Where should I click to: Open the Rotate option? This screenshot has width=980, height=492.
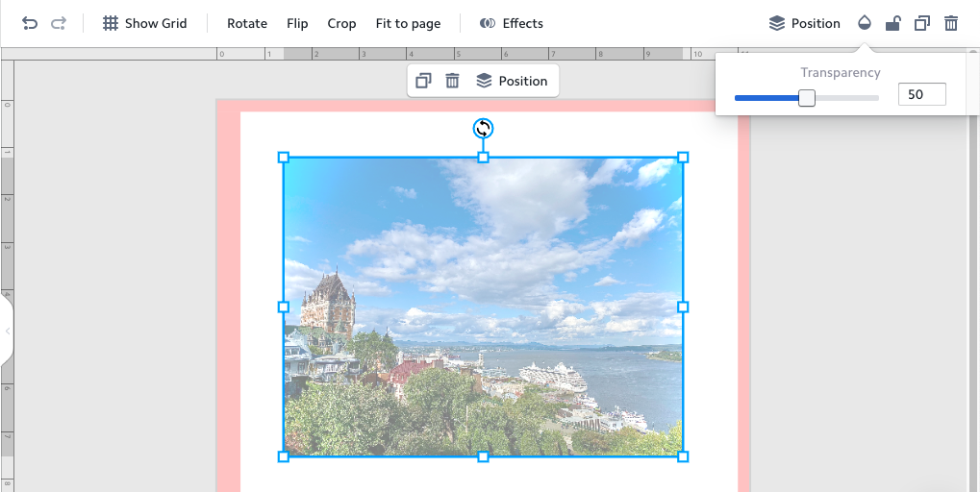[x=247, y=24]
